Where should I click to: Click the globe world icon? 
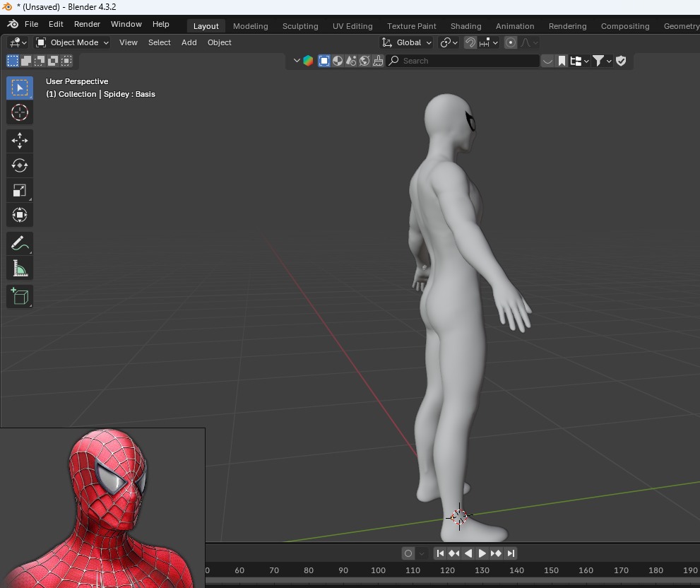364,61
